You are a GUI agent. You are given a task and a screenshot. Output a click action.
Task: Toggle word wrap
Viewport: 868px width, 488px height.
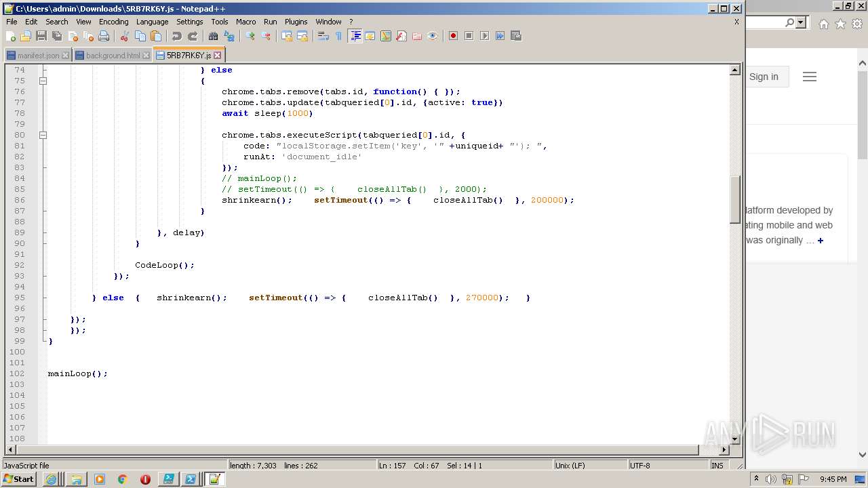point(323,36)
